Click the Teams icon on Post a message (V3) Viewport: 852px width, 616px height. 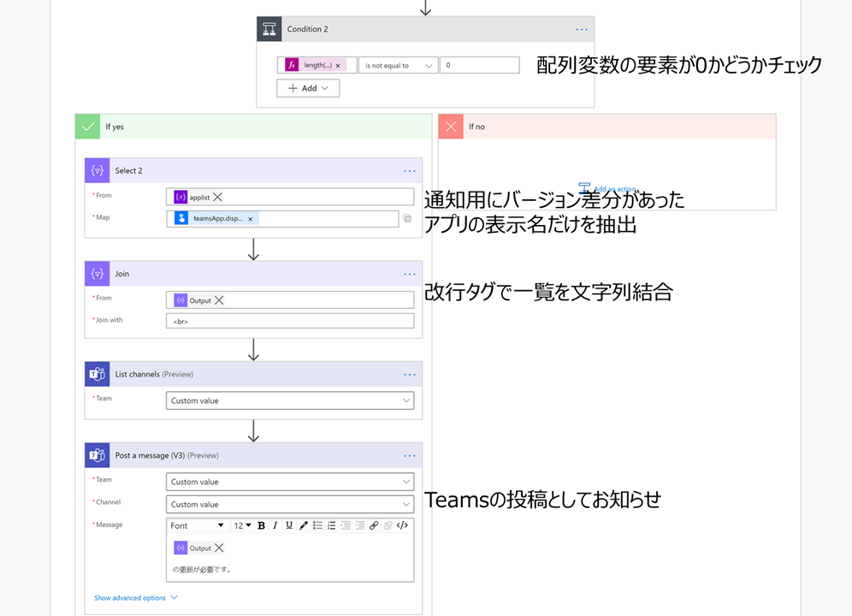pos(96,454)
